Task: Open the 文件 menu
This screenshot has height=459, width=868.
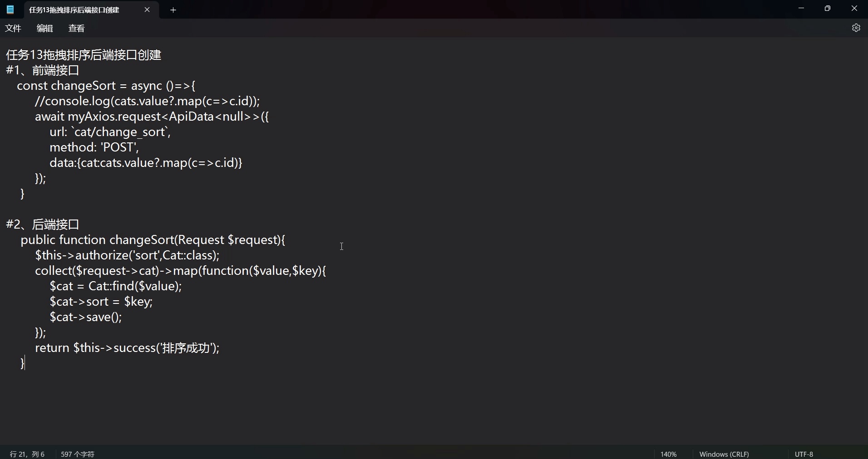Action: pos(13,28)
